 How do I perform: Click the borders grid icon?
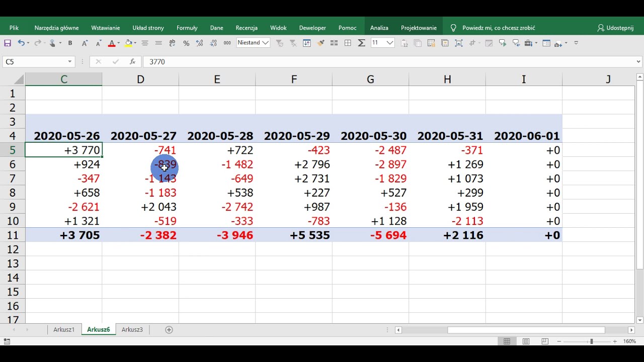click(x=348, y=43)
